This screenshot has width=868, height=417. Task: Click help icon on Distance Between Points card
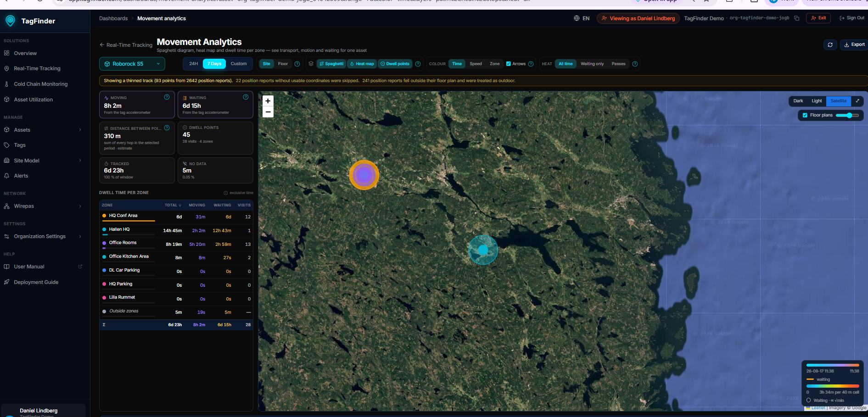click(167, 128)
